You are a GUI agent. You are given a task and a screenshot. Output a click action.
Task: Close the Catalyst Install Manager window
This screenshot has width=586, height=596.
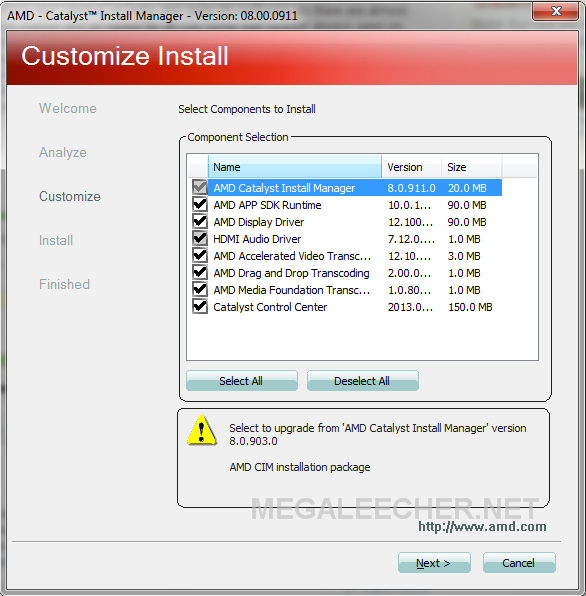[556, 11]
